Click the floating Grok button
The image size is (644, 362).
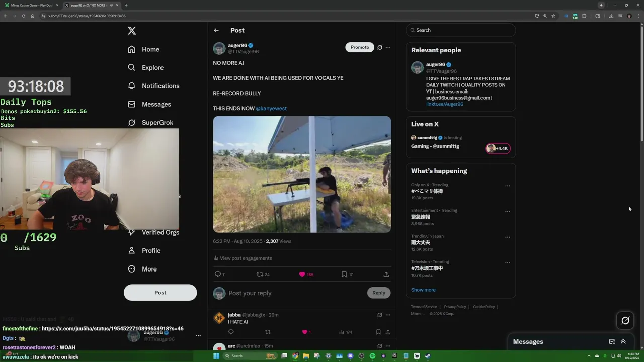tap(625, 320)
